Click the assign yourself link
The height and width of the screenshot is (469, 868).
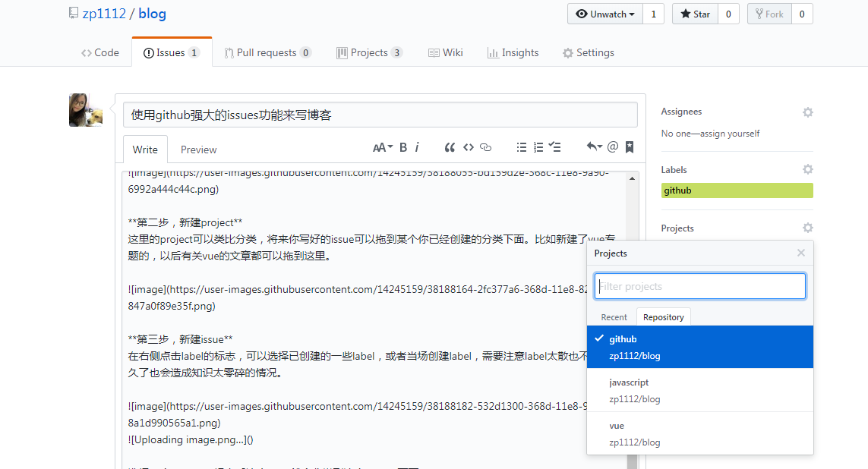[730, 134]
